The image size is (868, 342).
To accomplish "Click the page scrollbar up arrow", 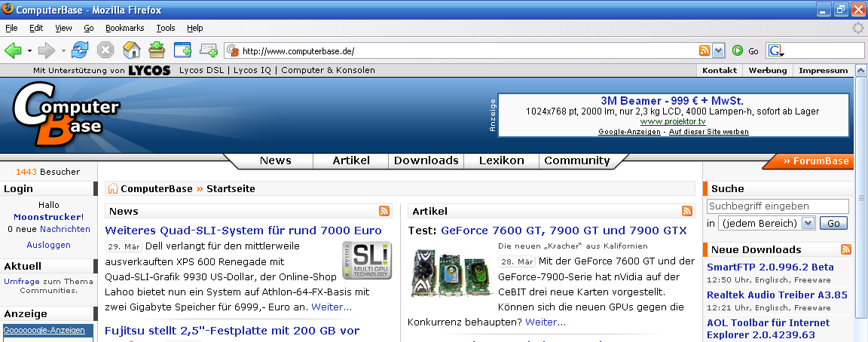I will pyautogui.click(x=860, y=71).
